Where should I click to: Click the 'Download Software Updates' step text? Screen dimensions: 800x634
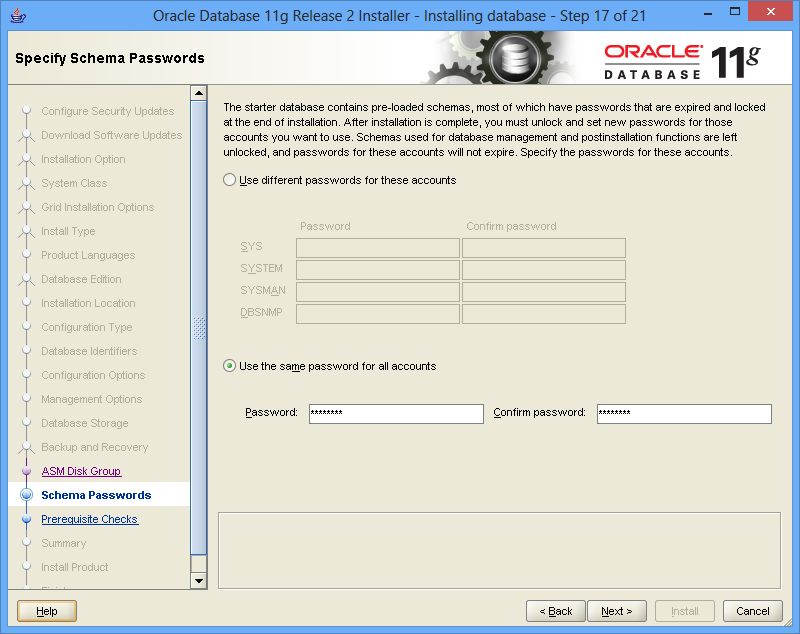112,135
